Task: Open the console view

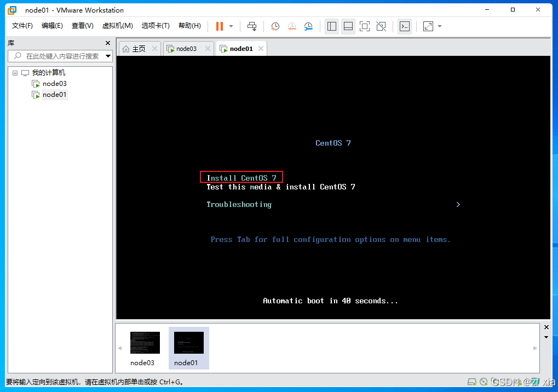Action: click(405, 26)
